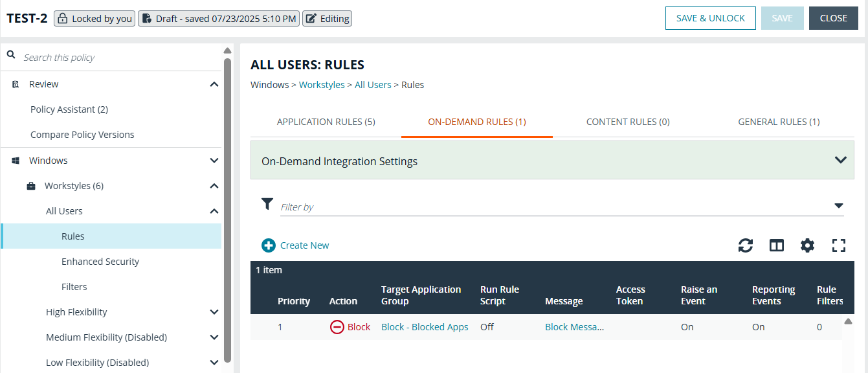Click the 0 value under Rule Filters
The image size is (868, 373).
[819, 327]
